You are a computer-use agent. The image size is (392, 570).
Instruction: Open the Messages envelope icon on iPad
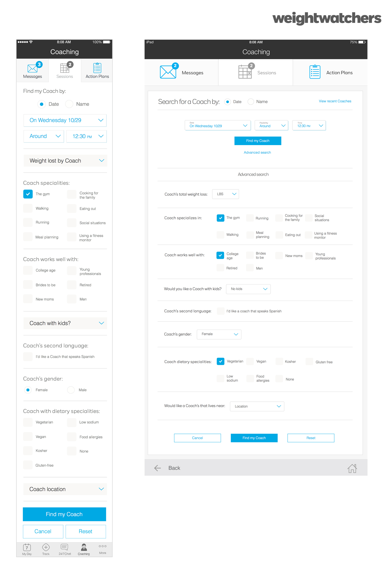pyautogui.click(x=168, y=72)
